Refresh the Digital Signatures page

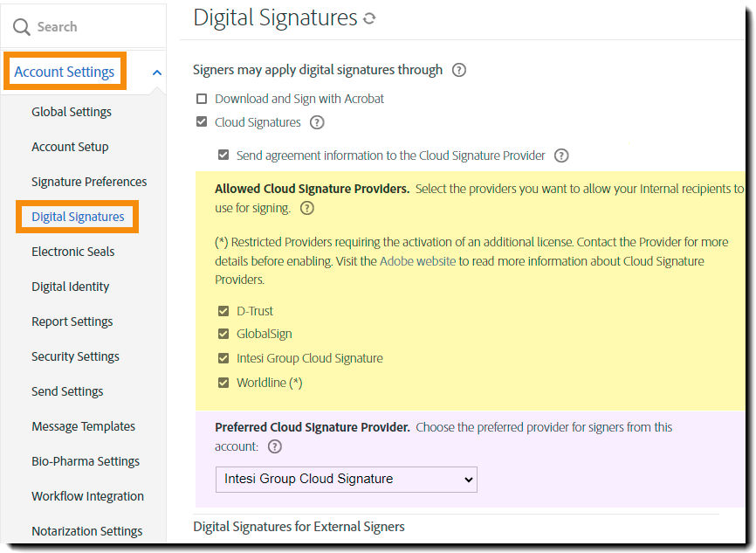368,17
